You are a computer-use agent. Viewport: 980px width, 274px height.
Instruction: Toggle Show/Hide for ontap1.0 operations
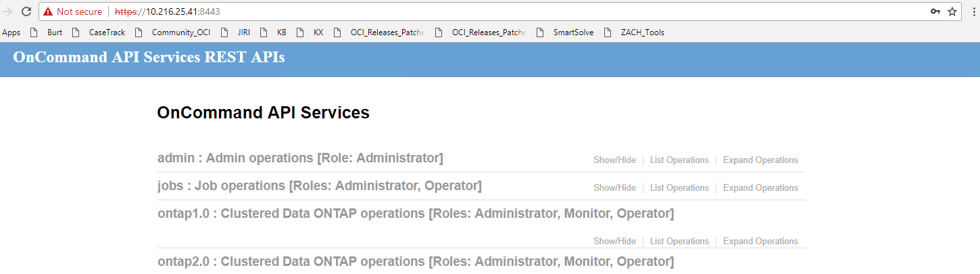pyautogui.click(x=614, y=242)
